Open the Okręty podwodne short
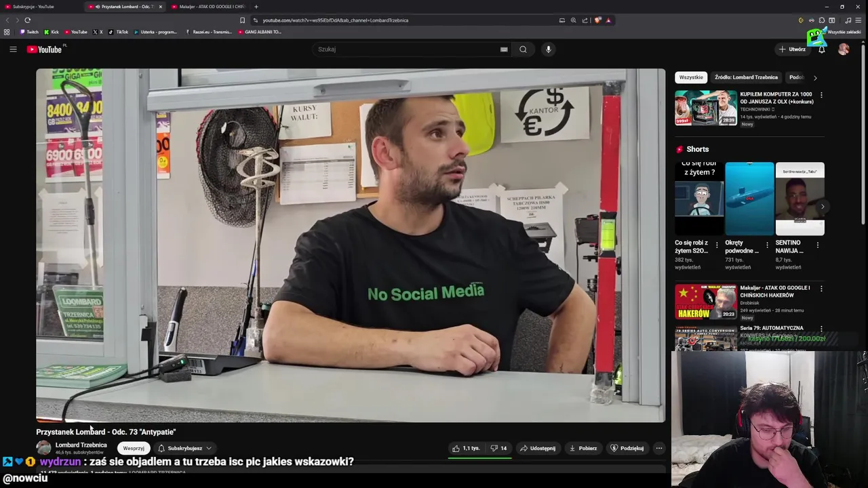 (x=749, y=199)
